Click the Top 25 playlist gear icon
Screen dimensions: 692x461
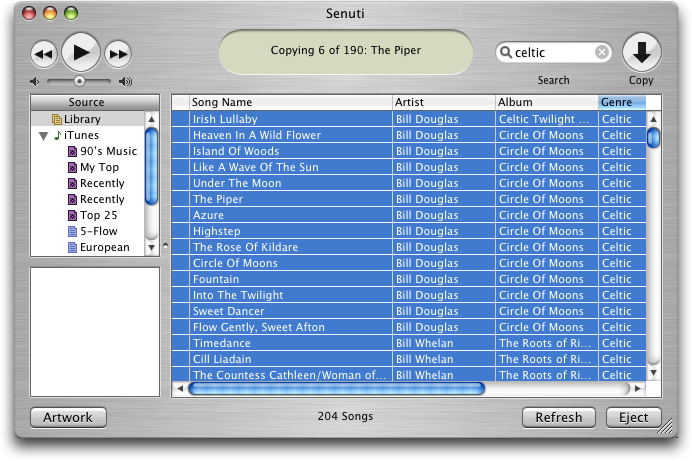click(72, 216)
